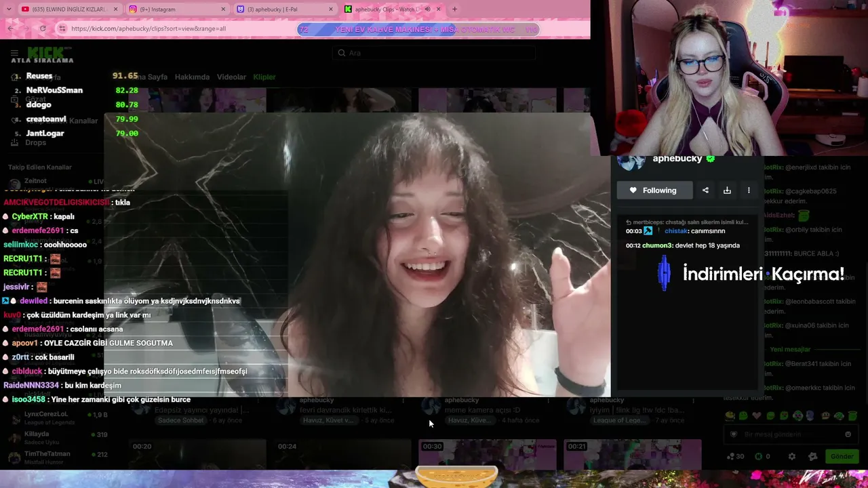Open options for 'meme kamera açısı' clip
This screenshot has width=868, height=488.
tap(548, 401)
